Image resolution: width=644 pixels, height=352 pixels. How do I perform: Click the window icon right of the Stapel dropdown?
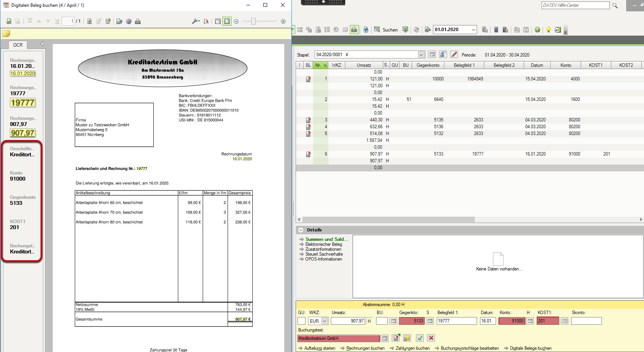(432, 55)
